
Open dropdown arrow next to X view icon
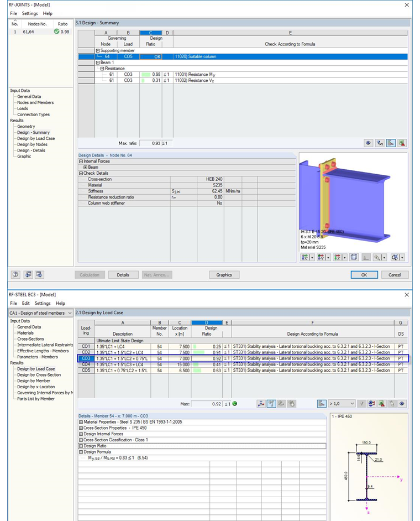pyautogui.click(x=312, y=258)
